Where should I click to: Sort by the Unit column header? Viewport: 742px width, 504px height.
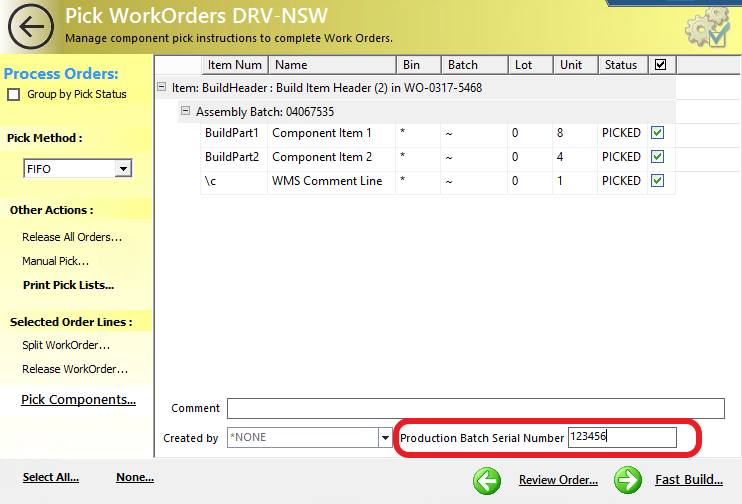[x=575, y=65]
